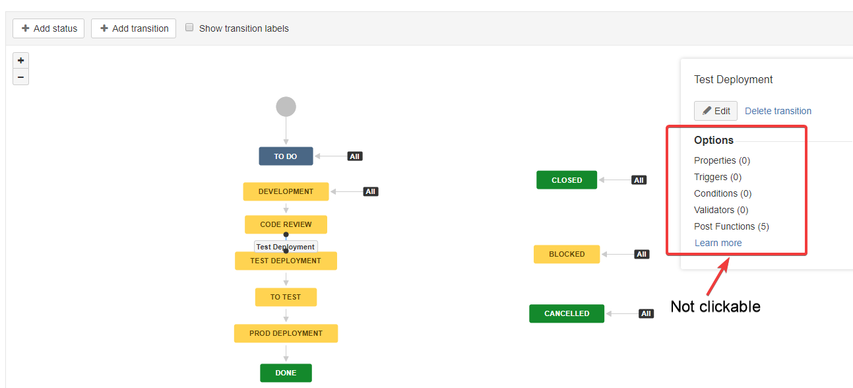Click the Delete transition link
Screen dimensions: 853x388
tap(778, 111)
